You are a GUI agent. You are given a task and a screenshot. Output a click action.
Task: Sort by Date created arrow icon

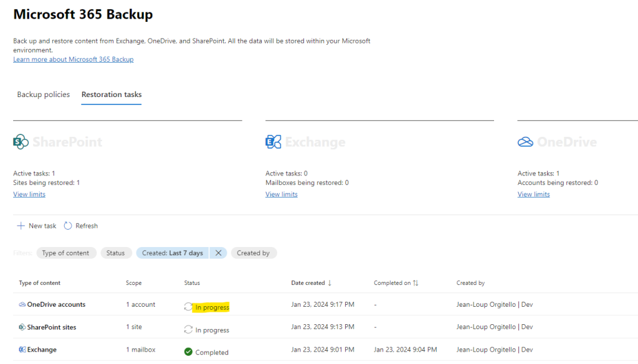(330, 282)
